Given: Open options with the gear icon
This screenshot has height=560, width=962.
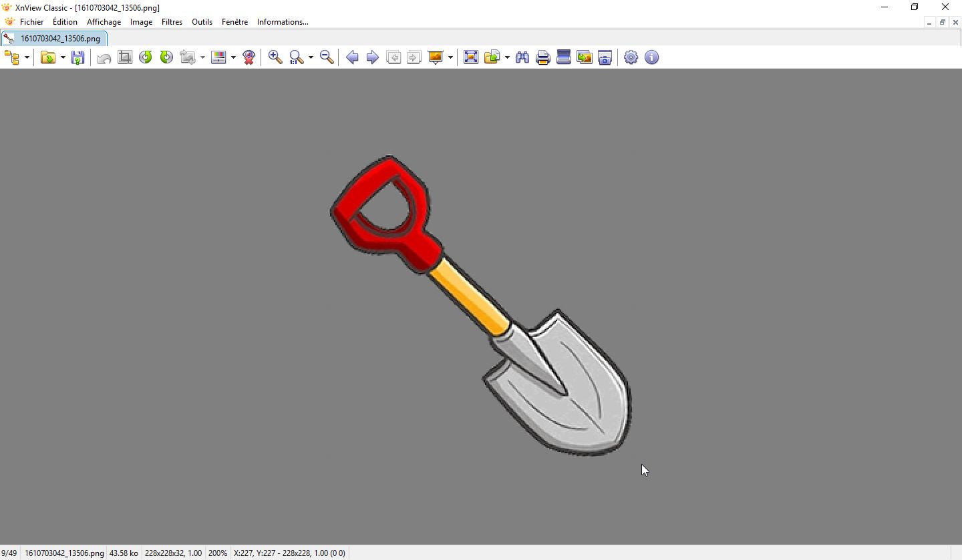Looking at the screenshot, I should pyautogui.click(x=631, y=57).
